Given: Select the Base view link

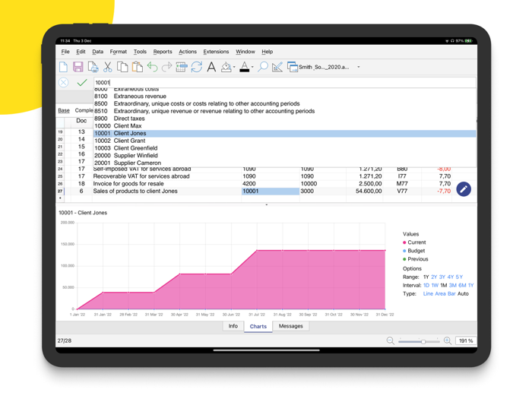Looking at the screenshot, I should 64,111.
